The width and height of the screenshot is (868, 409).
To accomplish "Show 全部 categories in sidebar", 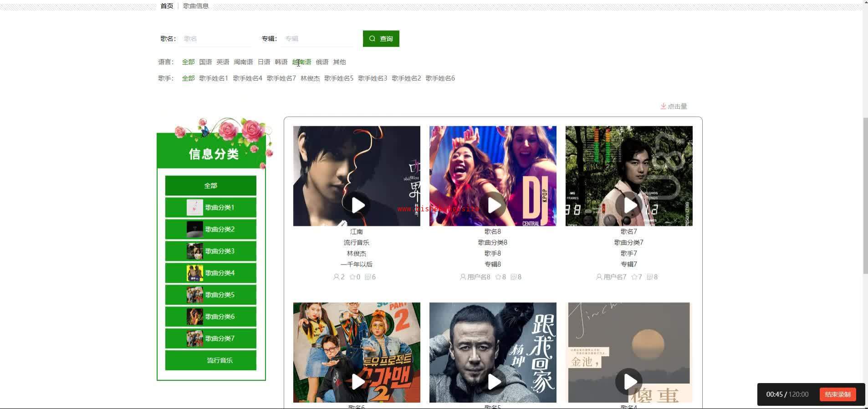I will click(x=211, y=185).
